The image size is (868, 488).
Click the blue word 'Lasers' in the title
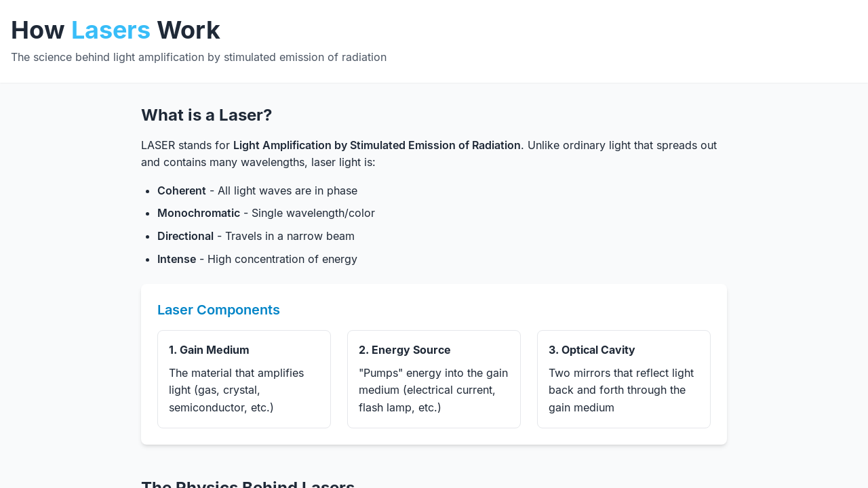coord(111,30)
